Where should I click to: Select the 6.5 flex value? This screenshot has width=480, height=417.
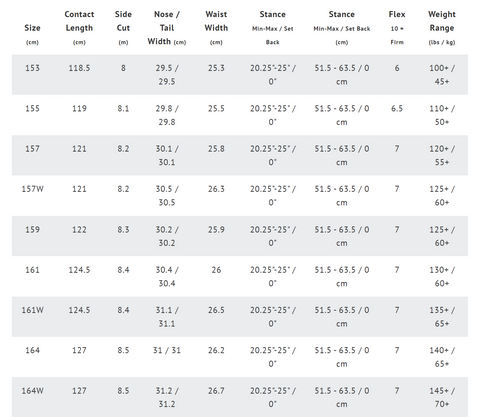[397, 108]
